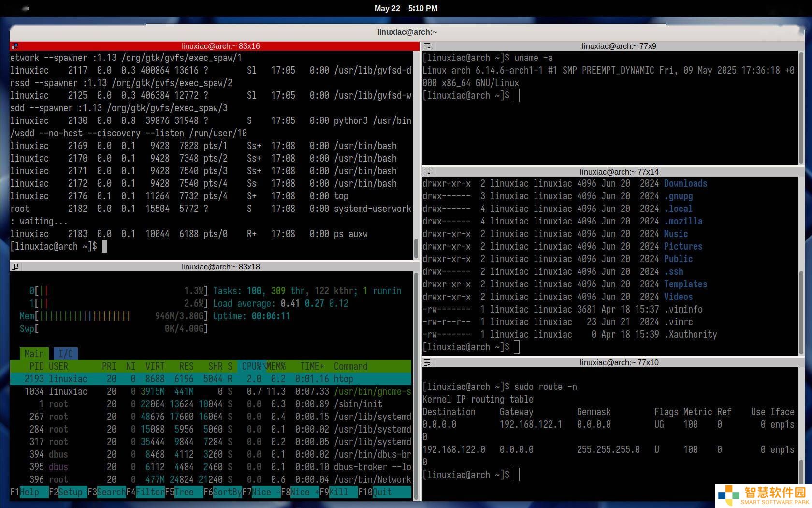The width and height of the screenshot is (812, 508).
Task: Sort htop by the PID column header
Action: [x=37, y=366]
